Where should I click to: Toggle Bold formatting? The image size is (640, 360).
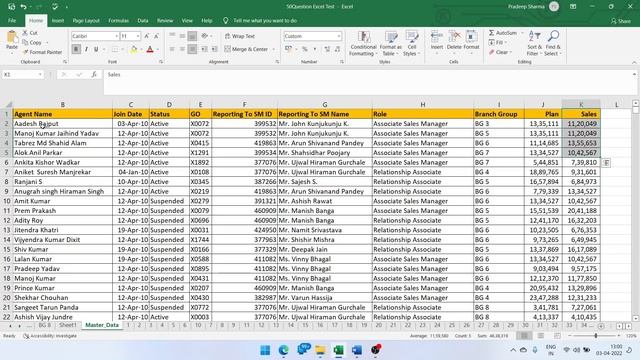tap(76, 49)
